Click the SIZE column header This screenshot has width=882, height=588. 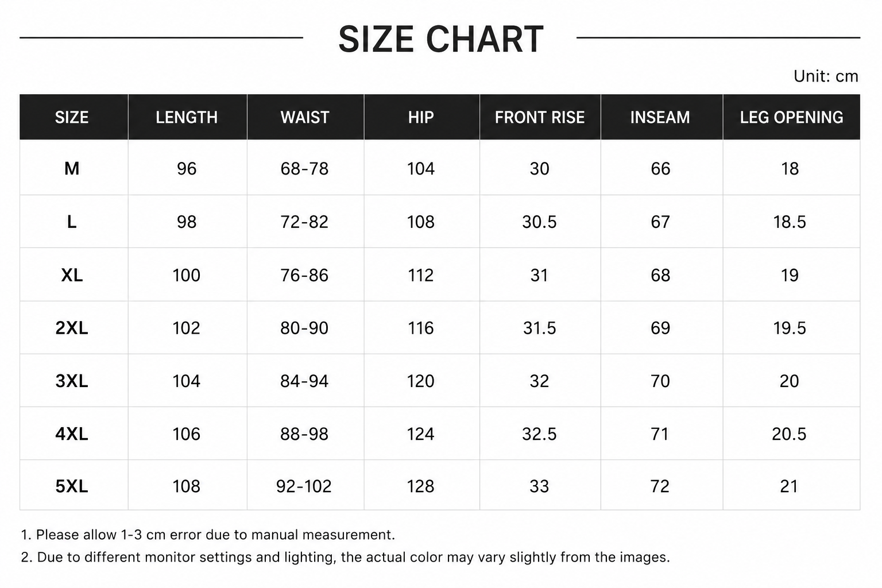(x=72, y=117)
